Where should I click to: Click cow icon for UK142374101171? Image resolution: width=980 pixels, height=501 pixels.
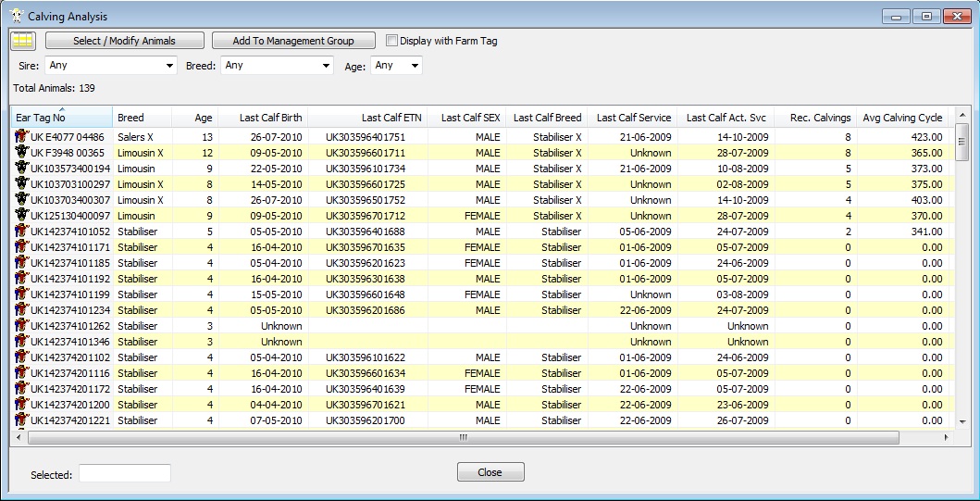tap(22, 246)
